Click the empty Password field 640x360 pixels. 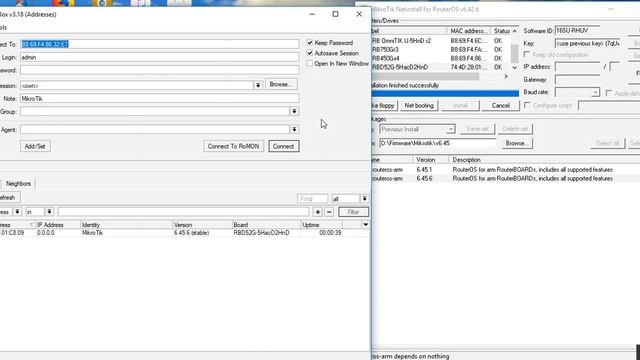pyautogui.click(x=160, y=70)
